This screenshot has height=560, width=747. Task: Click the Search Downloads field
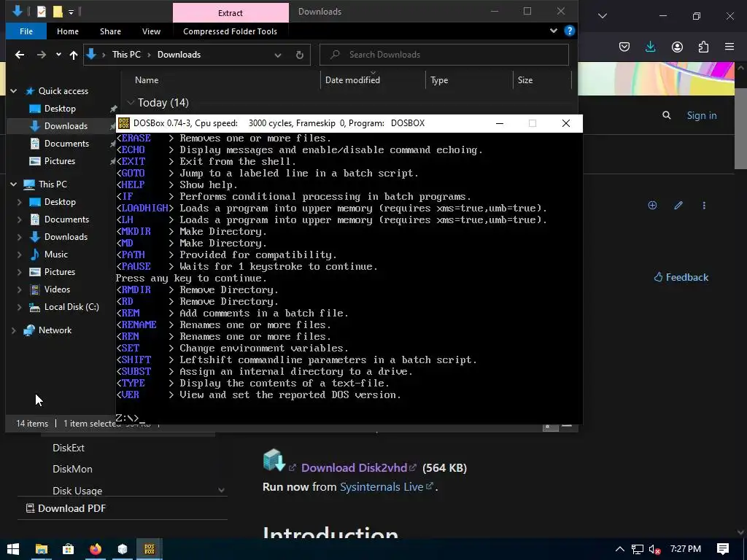pos(444,55)
